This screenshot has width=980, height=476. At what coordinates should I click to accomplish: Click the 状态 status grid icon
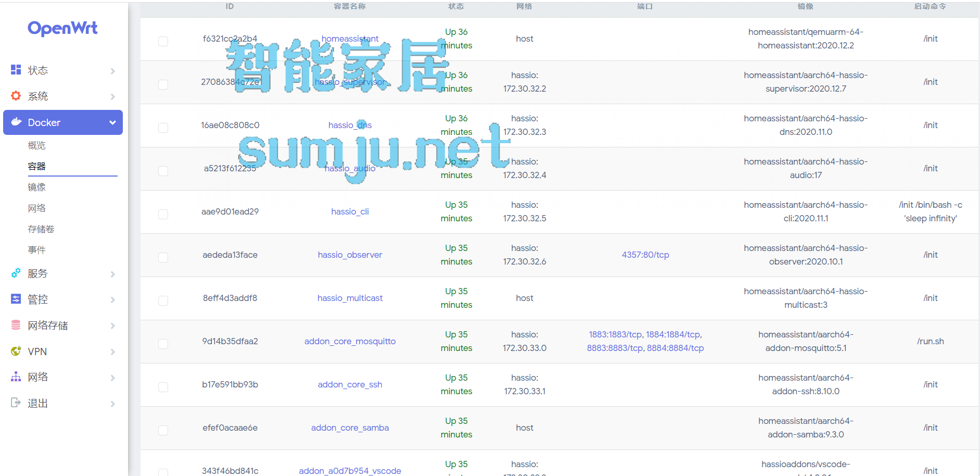(16, 70)
